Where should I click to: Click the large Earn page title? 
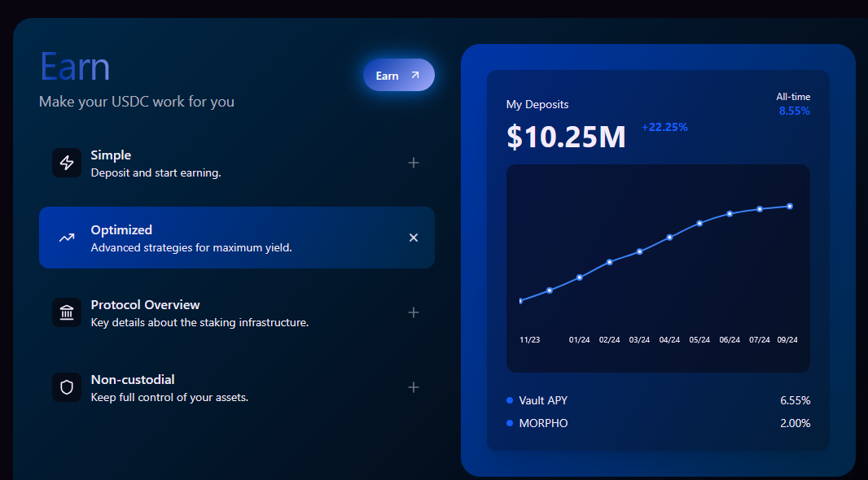(75, 67)
